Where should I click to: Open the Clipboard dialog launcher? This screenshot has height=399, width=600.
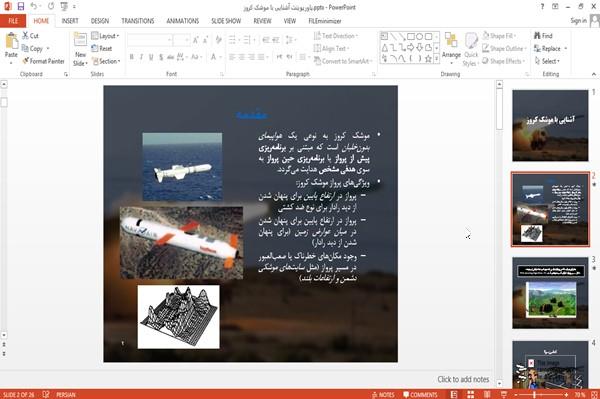click(x=66, y=74)
